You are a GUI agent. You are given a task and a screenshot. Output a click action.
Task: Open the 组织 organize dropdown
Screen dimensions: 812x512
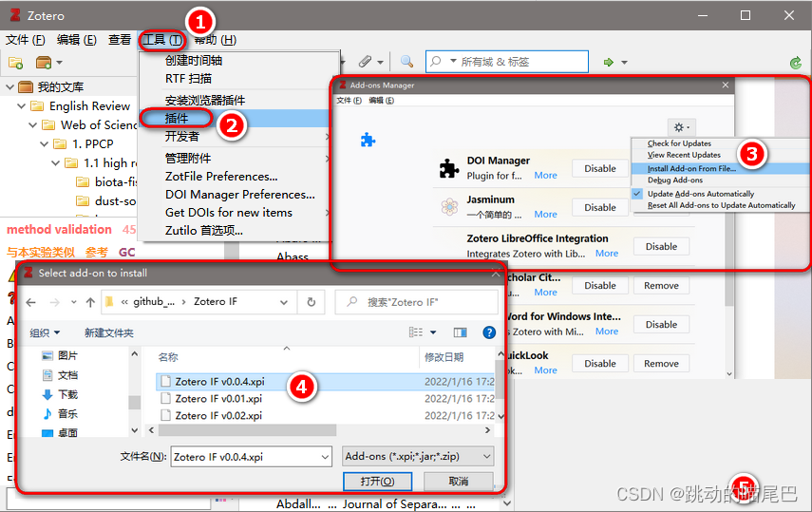coord(45,332)
